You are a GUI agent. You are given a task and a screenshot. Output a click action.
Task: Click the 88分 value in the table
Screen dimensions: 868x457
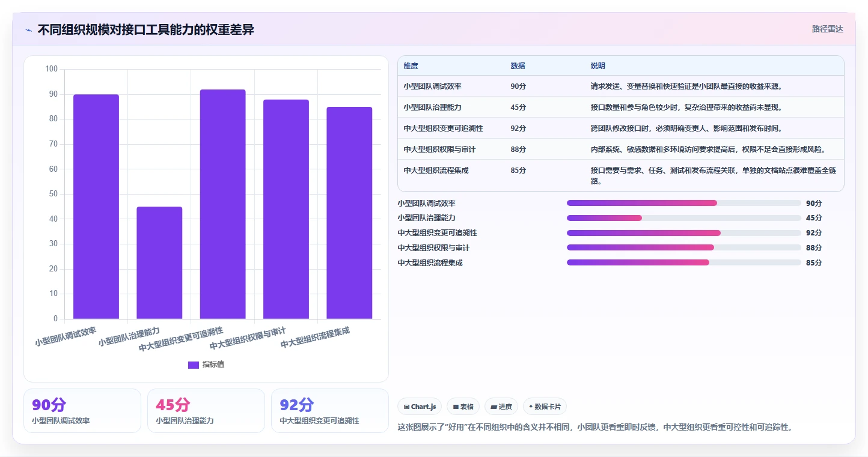(518, 149)
